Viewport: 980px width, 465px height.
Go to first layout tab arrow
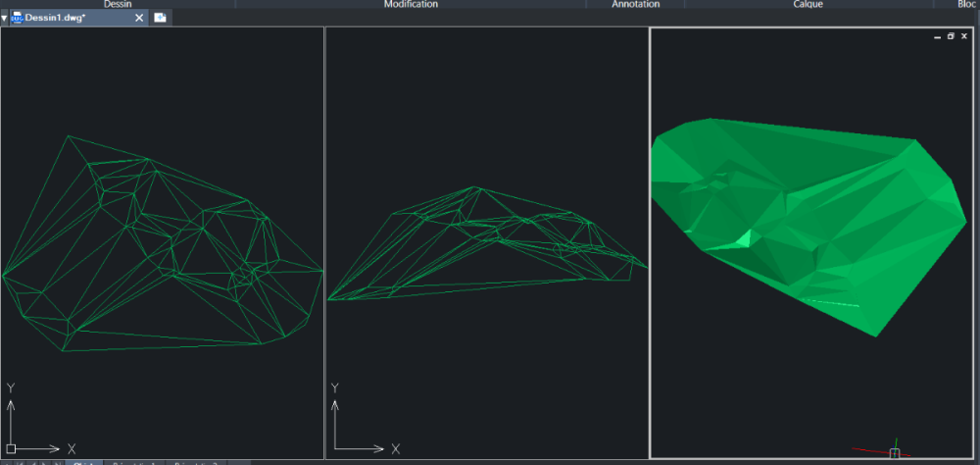tap(20, 463)
